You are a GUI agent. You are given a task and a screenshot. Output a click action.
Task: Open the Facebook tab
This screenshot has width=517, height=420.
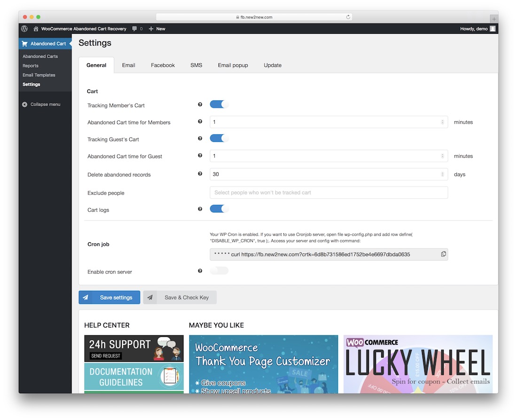163,65
